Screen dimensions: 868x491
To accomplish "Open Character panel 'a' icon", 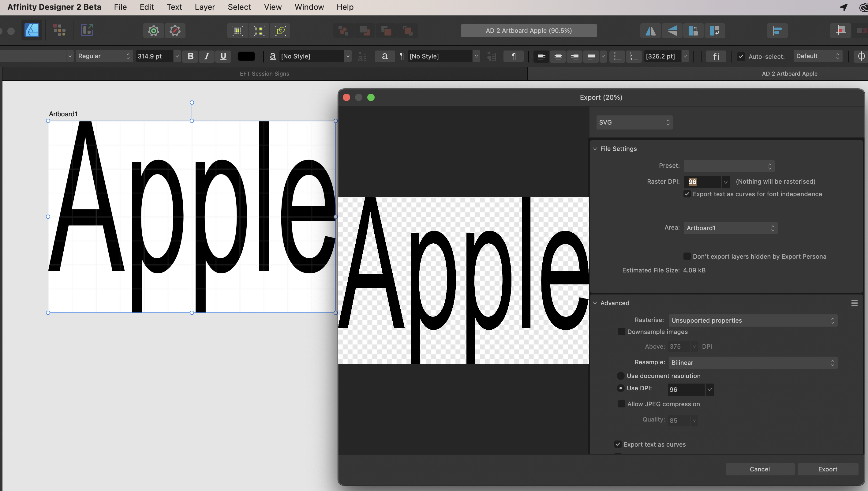I will [385, 56].
